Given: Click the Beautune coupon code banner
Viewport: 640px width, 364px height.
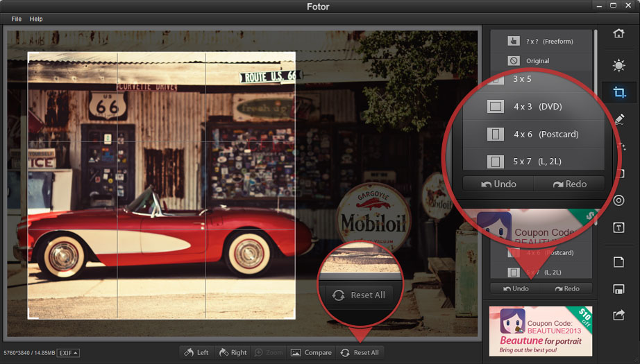Looking at the screenshot, I should tap(541, 331).
